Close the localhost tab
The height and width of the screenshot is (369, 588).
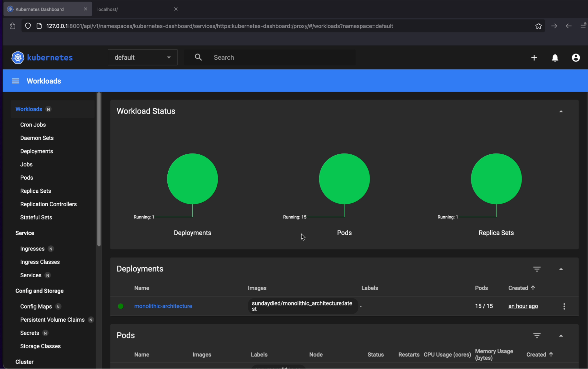176,9
